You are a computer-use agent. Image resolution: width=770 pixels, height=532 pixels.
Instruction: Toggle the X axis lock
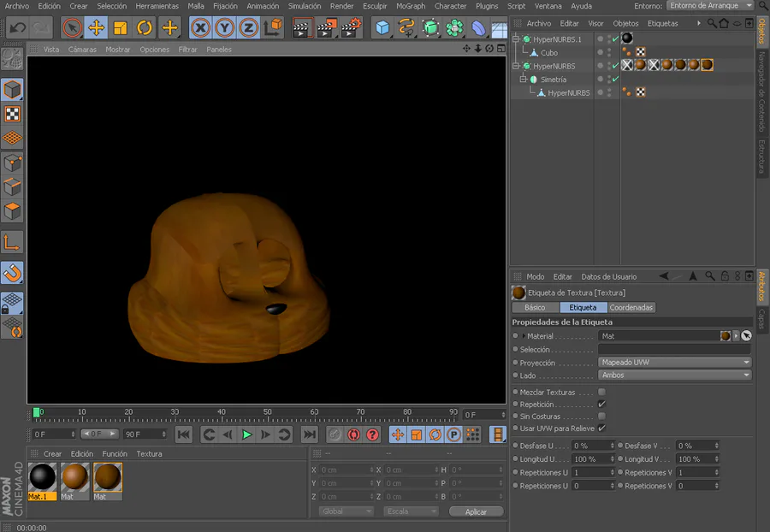(x=201, y=28)
